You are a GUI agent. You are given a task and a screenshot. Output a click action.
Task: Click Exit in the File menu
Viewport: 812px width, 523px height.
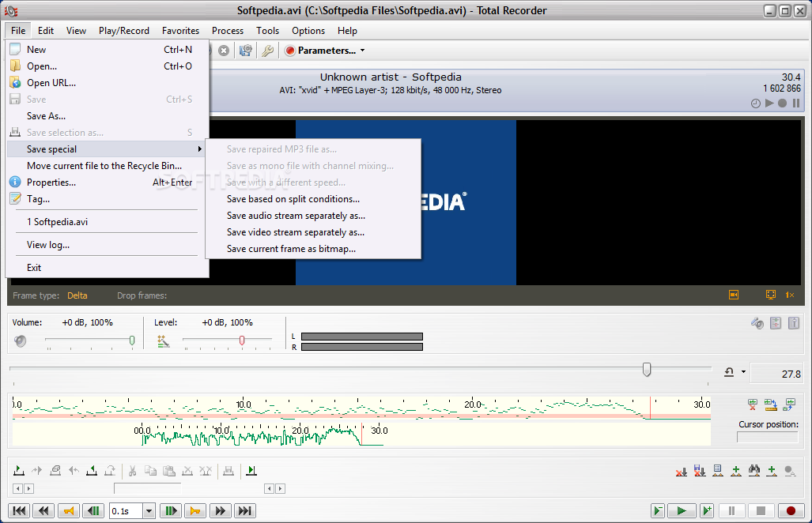tap(108, 268)
